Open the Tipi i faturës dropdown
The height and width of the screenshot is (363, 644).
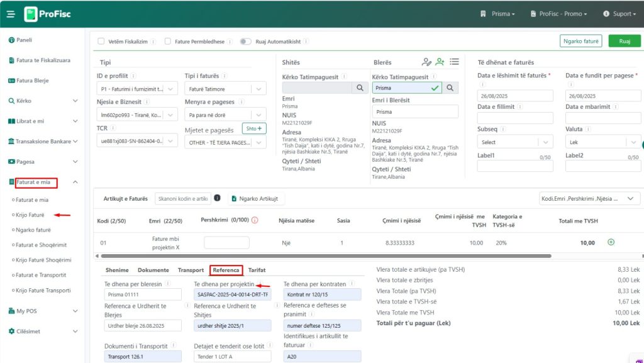[x=226, y=89]
